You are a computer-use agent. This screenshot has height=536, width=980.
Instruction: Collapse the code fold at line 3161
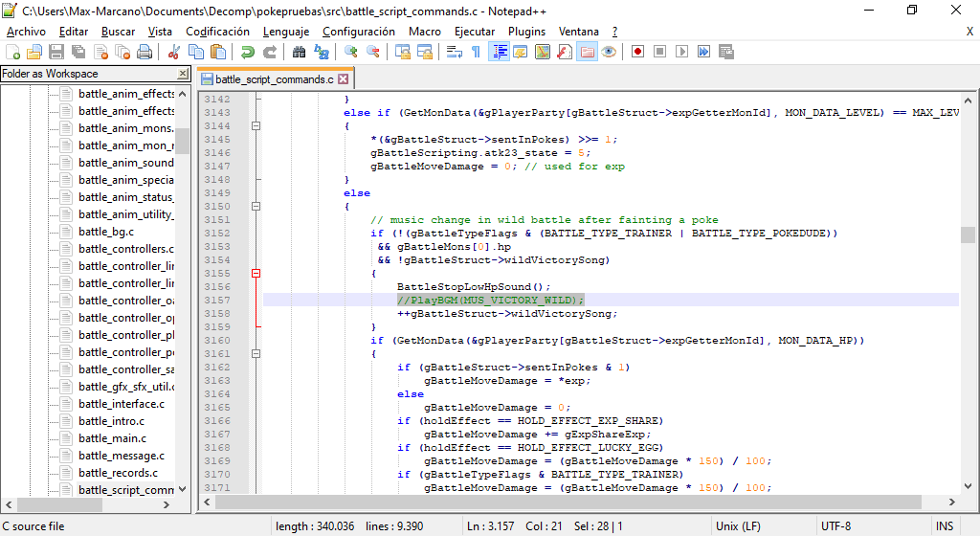[256, 353]
